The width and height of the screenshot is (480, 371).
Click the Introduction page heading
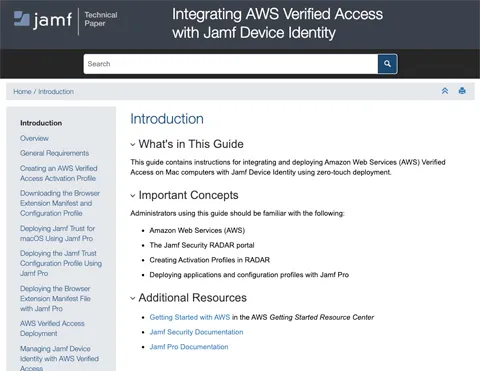(x=167, y=119)
